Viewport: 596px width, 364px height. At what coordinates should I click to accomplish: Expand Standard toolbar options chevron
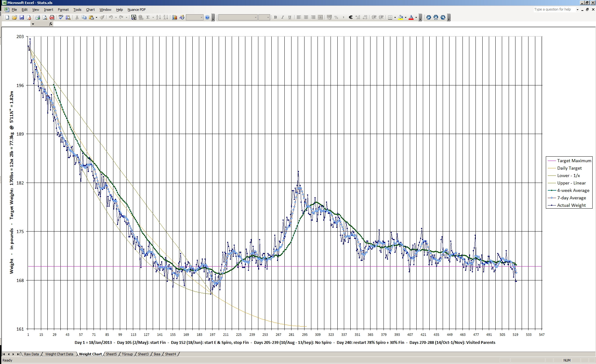tap(213, 18)
